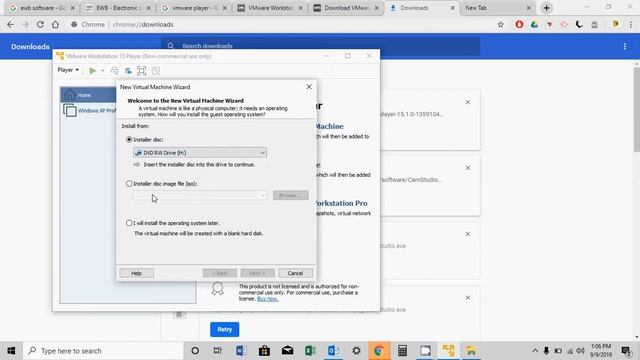The width and height of the screenshot is (640, 360).
Task: Click the Next button in the wizard
Action: (258, 273)
